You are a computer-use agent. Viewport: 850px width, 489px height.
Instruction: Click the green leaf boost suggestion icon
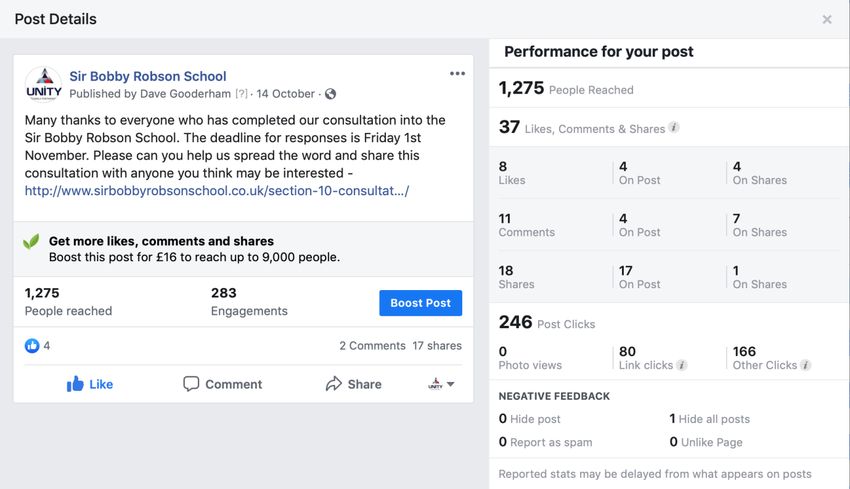click(x=31, y=241)
